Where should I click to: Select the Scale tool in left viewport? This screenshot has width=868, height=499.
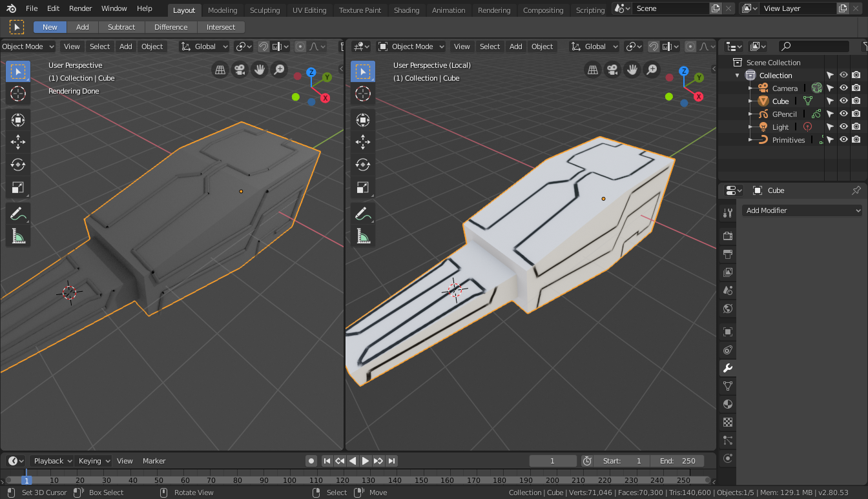click(x=18, y=188)
